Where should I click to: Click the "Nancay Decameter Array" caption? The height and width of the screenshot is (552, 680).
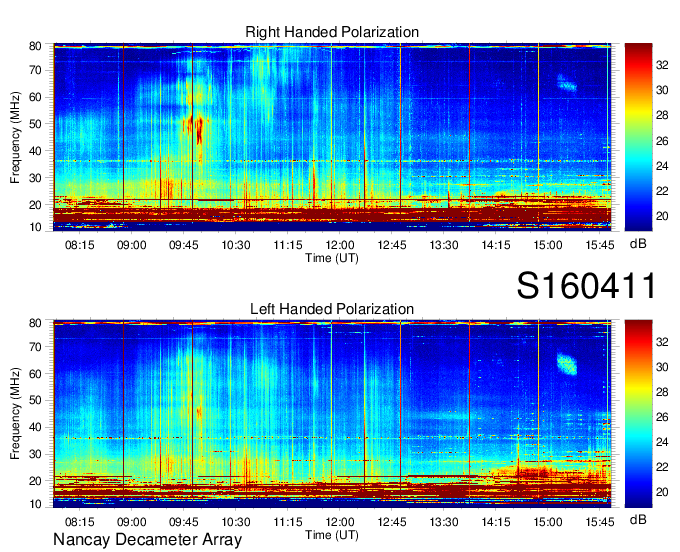pos(147,540)
